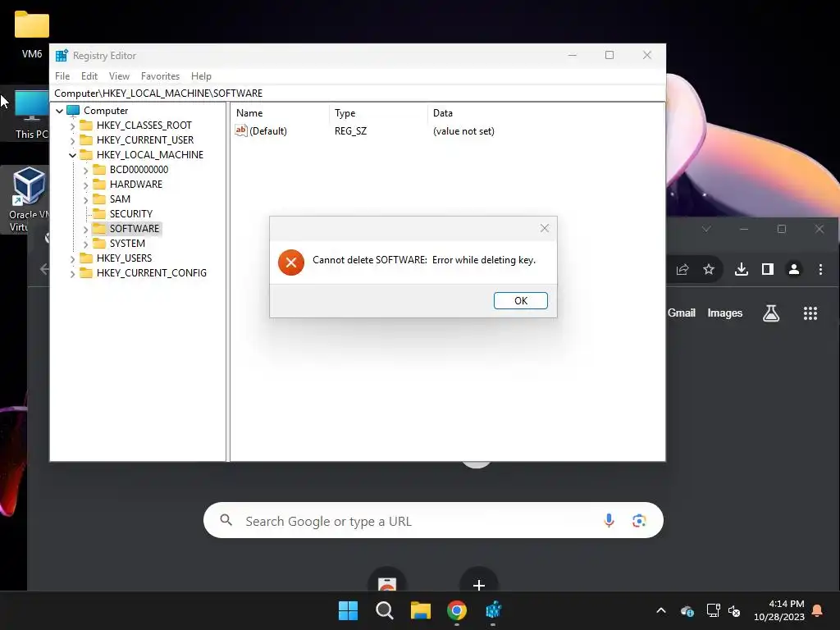This screenshot has width=840, height=630.
Task: Select the SAM key
Action: 120,199
